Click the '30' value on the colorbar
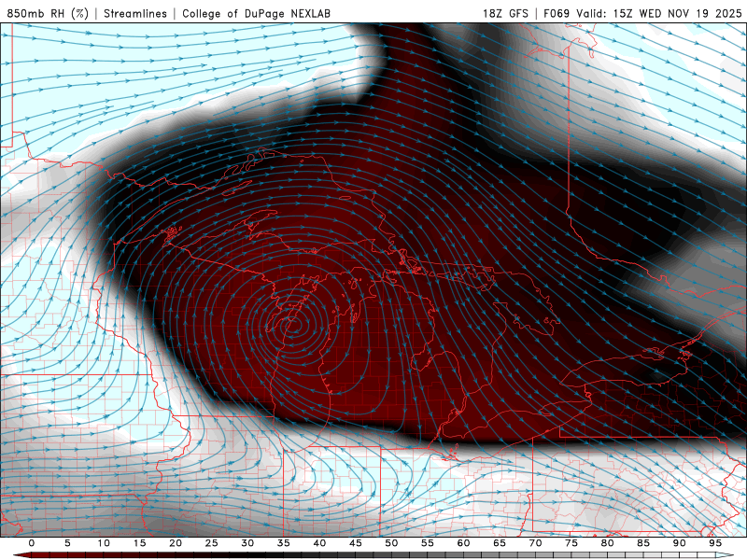The width and height of the screenshot is (747, 560). click(x=247, y=543)
